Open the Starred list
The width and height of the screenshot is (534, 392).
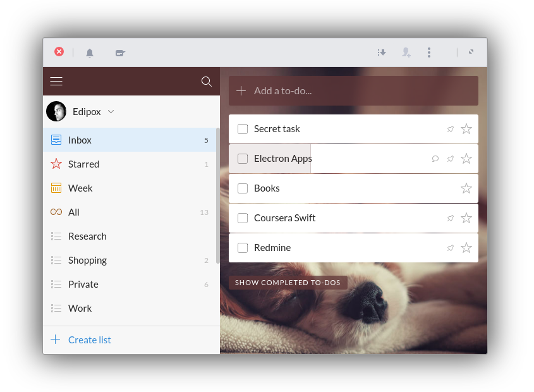pyautogui.click(x=130, y=164)
